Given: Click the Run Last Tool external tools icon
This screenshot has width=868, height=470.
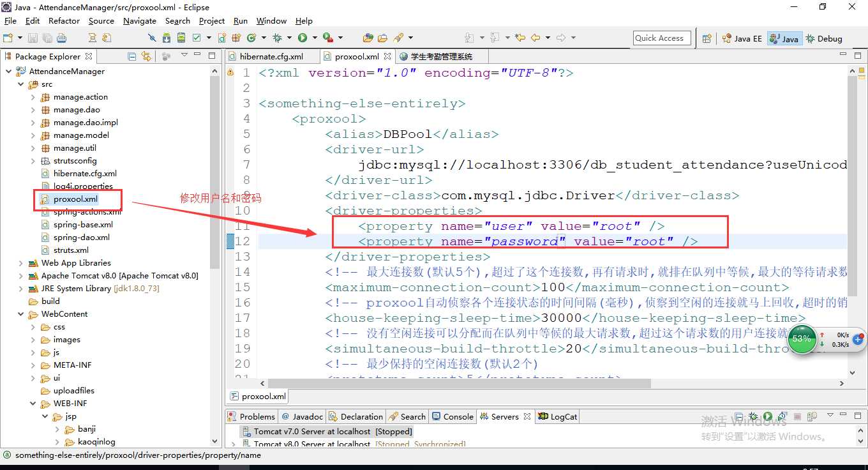Looking at the screenshot, I should point(328,38).
